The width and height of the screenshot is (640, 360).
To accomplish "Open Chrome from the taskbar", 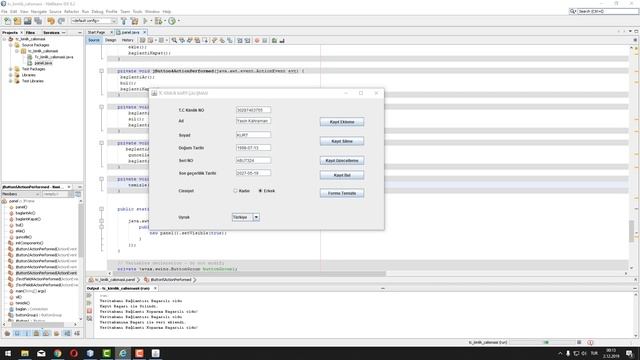I will (x=58, y=353).
